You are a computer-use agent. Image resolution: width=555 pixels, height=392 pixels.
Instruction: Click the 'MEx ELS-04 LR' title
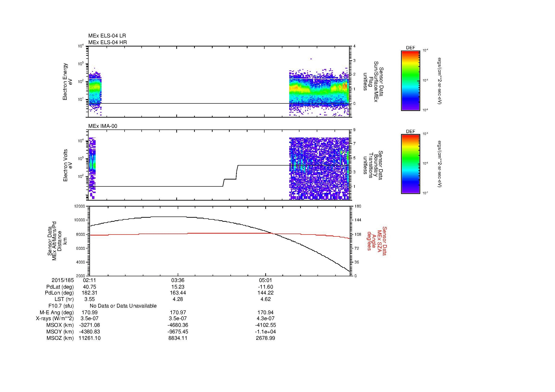pos(107,36)
